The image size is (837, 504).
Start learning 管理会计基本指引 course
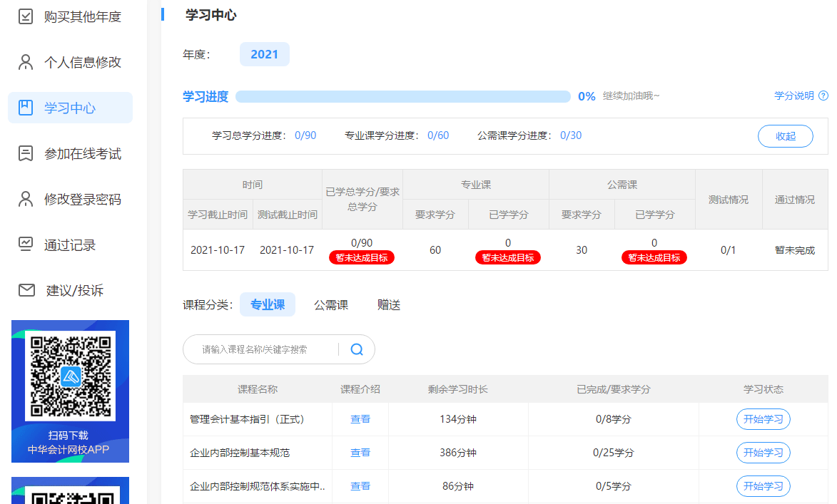click(x=763, y=419)
